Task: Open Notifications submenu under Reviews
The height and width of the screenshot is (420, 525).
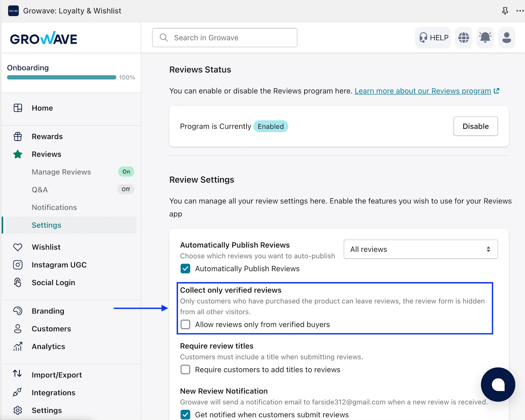Action: [x=54, y=207]
